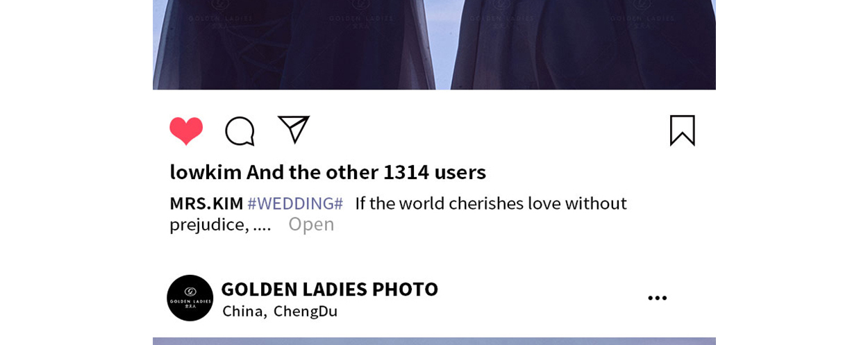Open comments with the speech bubble icon

coord(240,131)
